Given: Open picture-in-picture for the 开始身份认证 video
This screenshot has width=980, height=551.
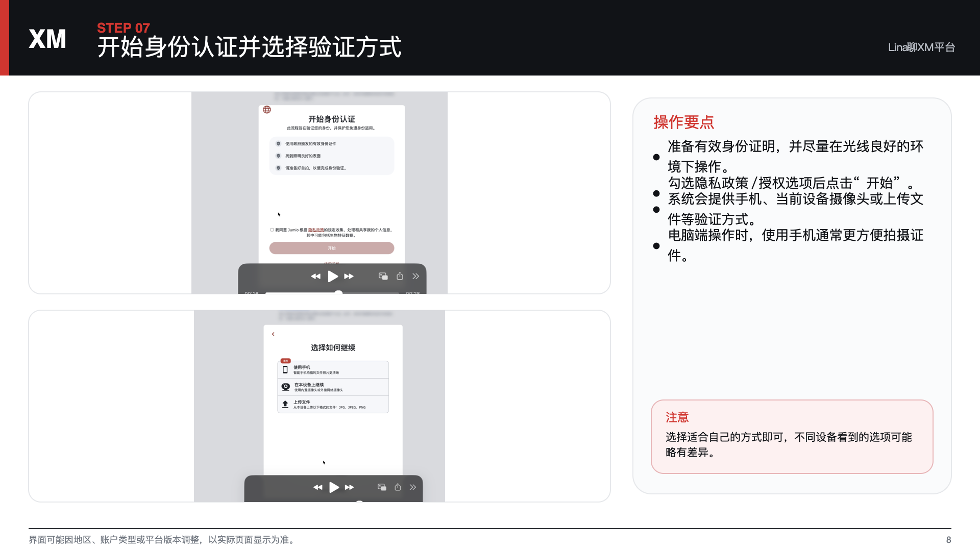Looking at the screenshot, I should pyautogui.click(x=383, y=277).
